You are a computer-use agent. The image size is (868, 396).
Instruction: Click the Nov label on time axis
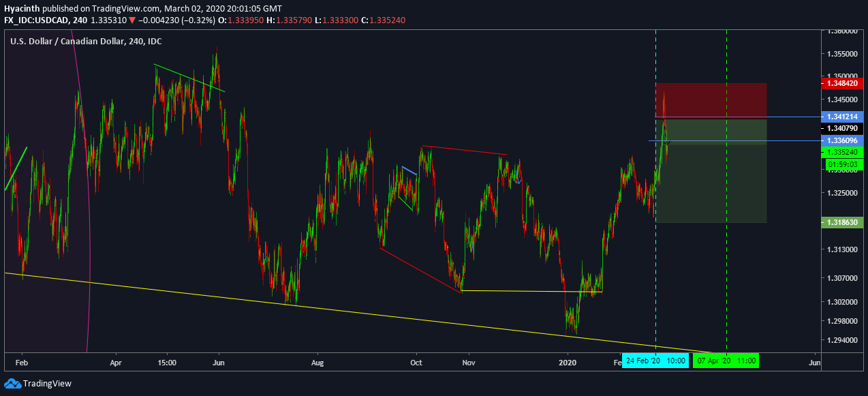point(469,363)
